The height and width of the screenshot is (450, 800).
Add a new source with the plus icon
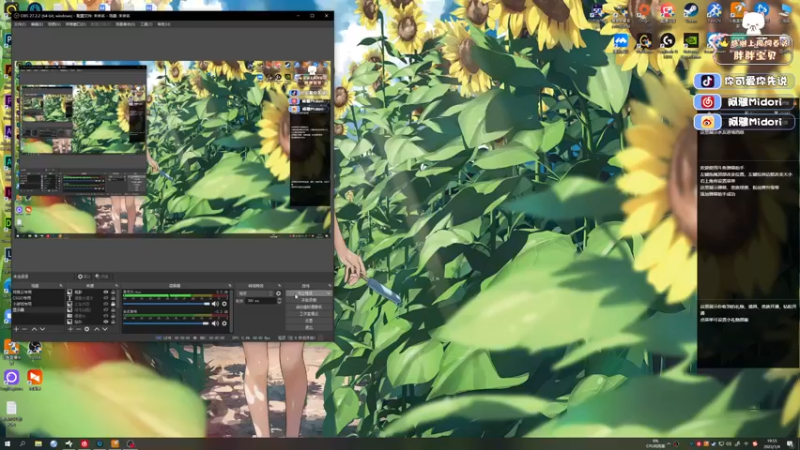click(x=70, y=330)
